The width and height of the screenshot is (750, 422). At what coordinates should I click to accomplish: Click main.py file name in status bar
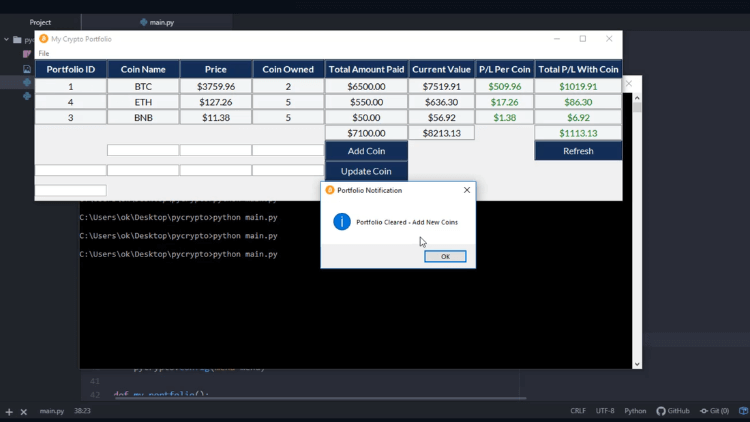click(52, 411)
